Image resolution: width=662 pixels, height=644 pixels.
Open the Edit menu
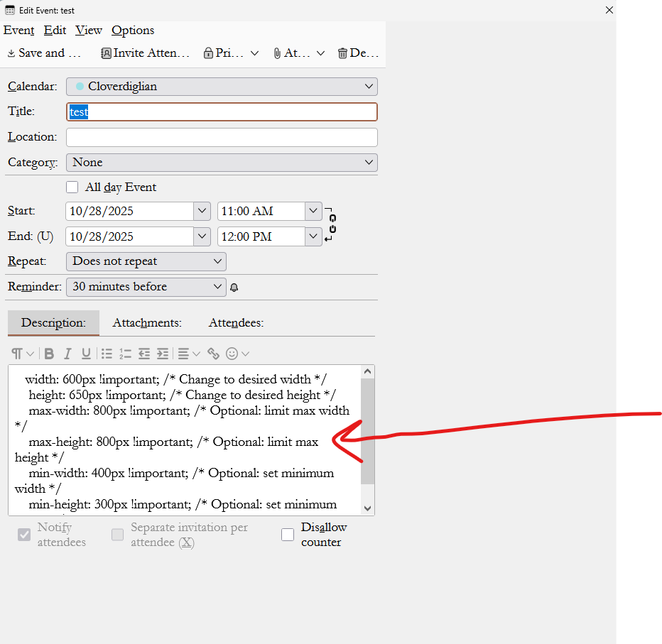[x=55, y=31]
